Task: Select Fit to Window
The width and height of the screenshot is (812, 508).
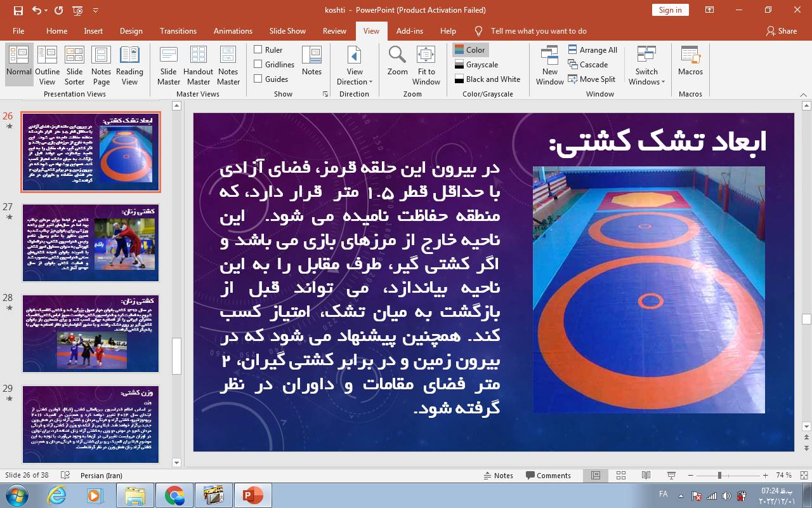Action: pos(426,65)
